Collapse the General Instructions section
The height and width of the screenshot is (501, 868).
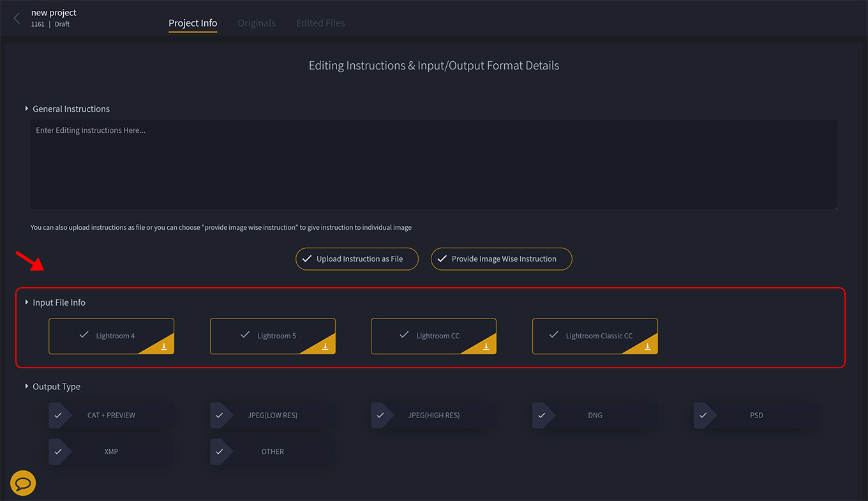tap(27, 108)
